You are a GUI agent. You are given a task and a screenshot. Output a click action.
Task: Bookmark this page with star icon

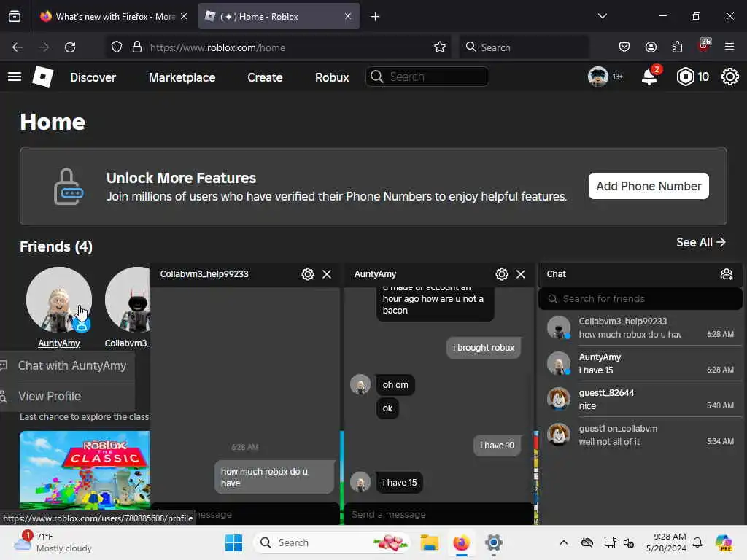point(440,47)
